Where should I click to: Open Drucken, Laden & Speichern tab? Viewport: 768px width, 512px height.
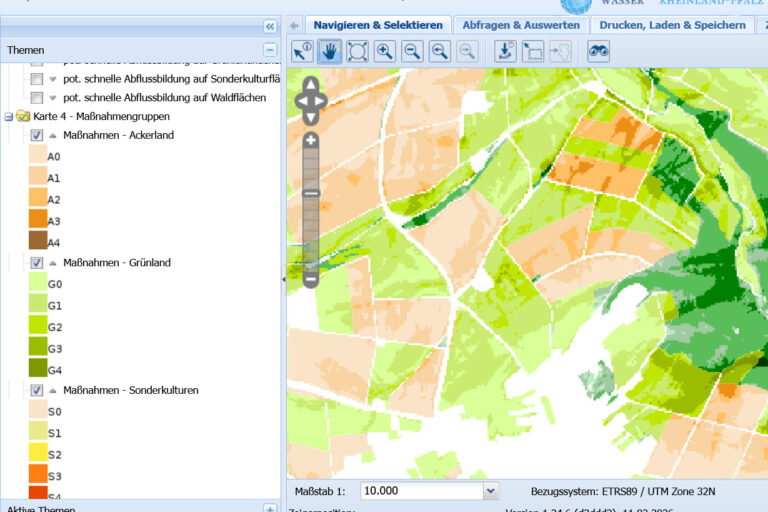(x=672, y=25)
